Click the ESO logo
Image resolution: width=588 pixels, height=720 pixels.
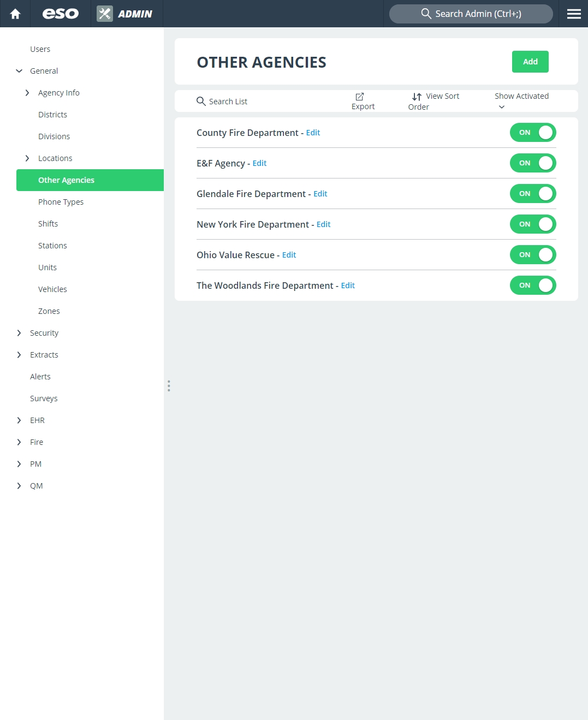(x=61, y=14)
